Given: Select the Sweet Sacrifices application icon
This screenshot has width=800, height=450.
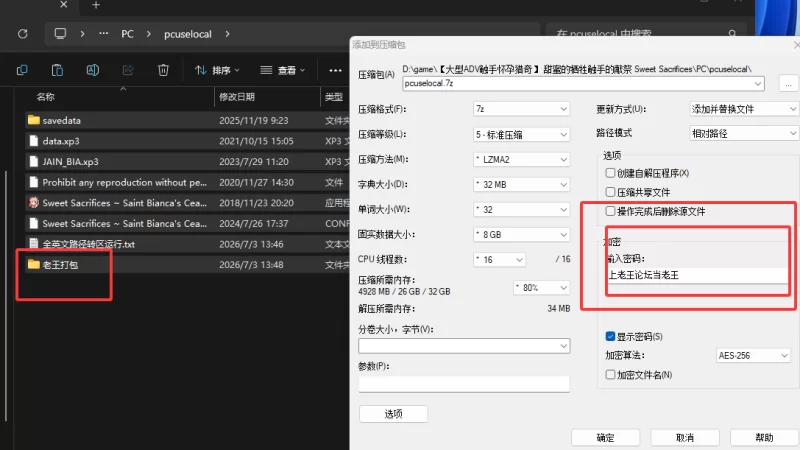Looking at the screenshot, I should [x=34, y=203].
